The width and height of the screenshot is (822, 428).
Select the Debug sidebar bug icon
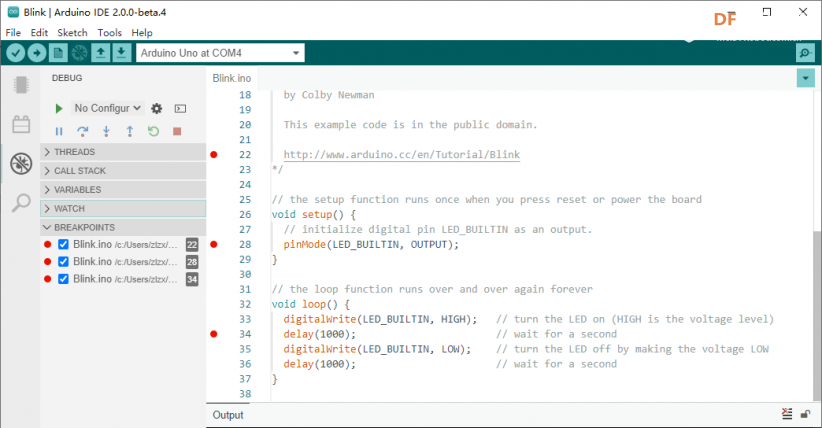(21, 164)
